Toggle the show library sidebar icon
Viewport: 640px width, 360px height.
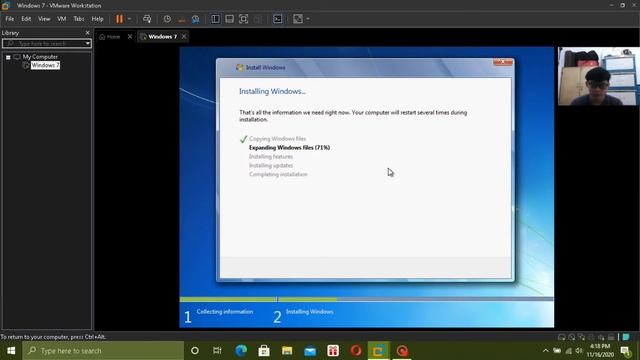point(215,19)
